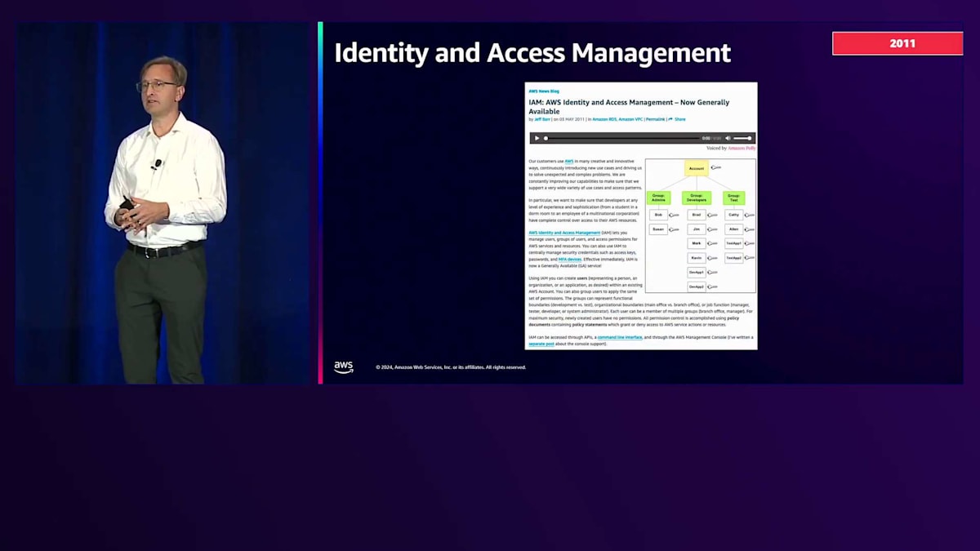Adjust the audio player volume slider
The height and width of the screenshot is (551, 980).
(742, 138)
